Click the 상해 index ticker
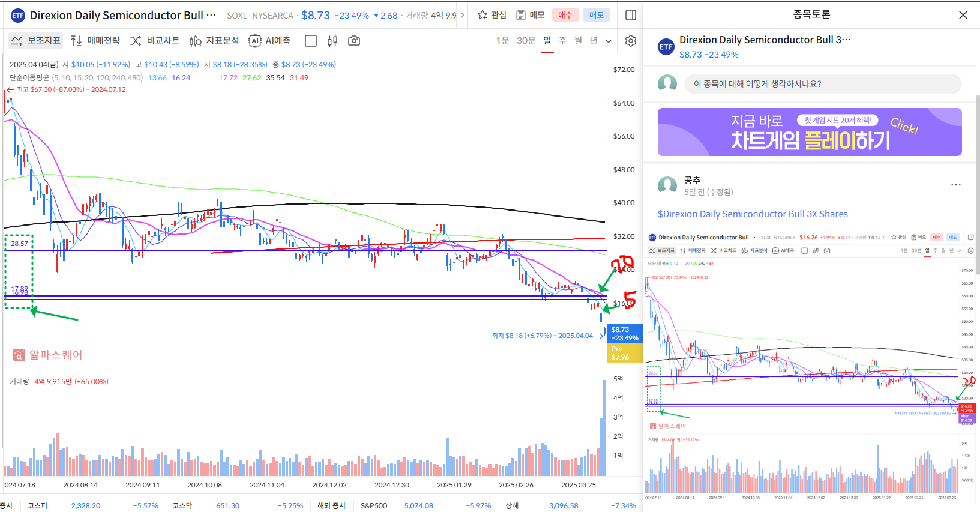 (x=512, y=506)
